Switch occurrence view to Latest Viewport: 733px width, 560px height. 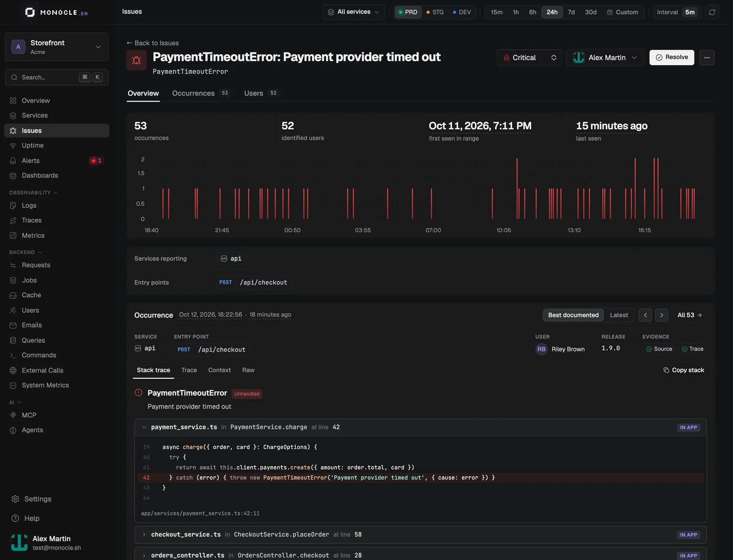[619, 315]
